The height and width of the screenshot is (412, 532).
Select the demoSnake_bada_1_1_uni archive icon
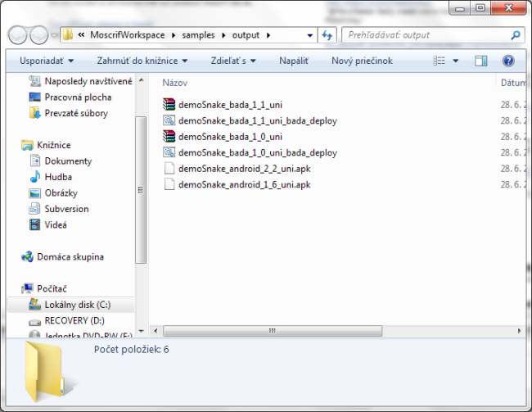pos(169,105)
